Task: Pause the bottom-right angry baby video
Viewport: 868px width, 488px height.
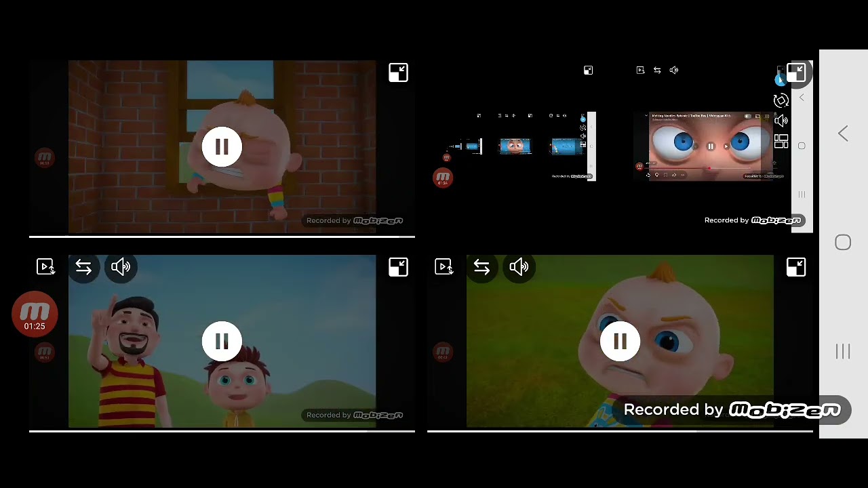Action: coord(620,341)
